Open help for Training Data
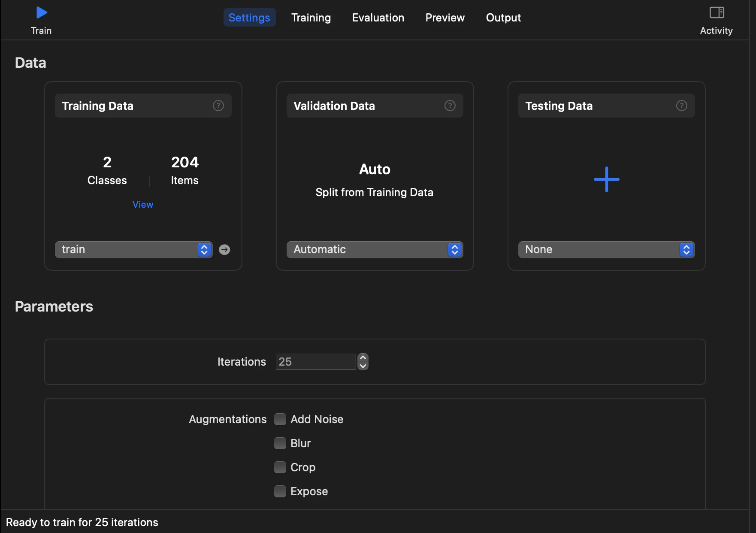756x533 pixels. coord(218,106)
